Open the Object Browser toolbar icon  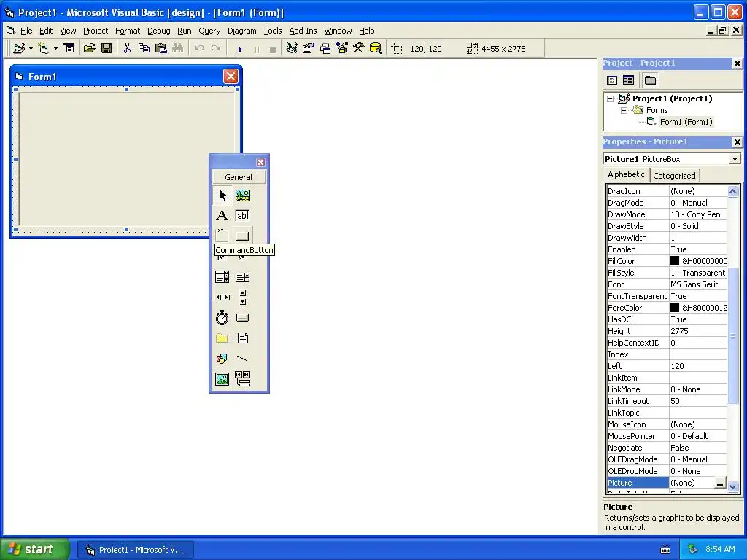pyautogui.click(x=342, y=49)
